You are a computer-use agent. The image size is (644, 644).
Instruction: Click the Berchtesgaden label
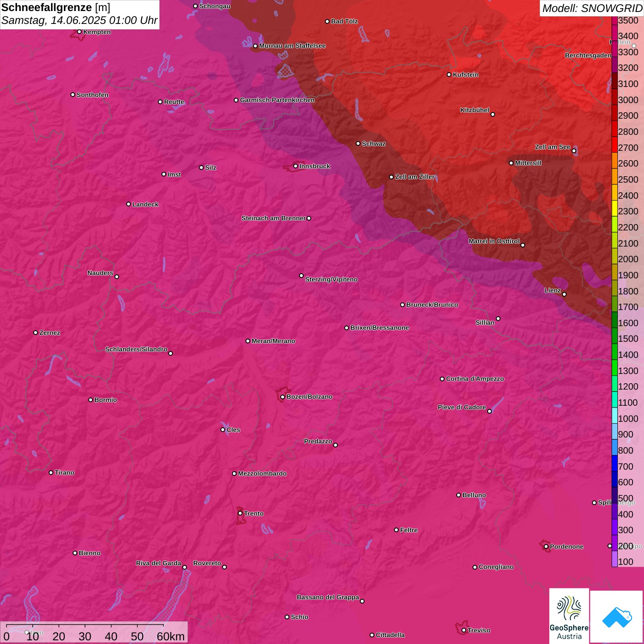[x=588, y=55]
